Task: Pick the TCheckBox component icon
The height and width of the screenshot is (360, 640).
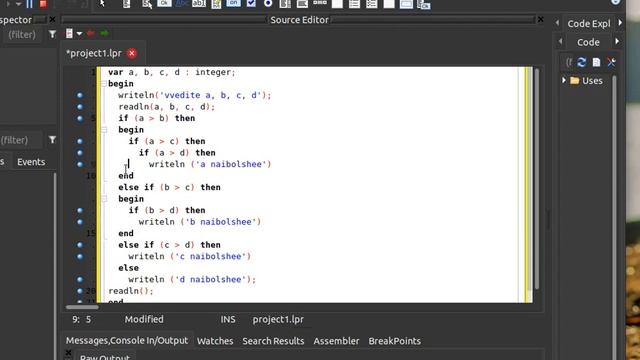Action: (x=251, y=4)
